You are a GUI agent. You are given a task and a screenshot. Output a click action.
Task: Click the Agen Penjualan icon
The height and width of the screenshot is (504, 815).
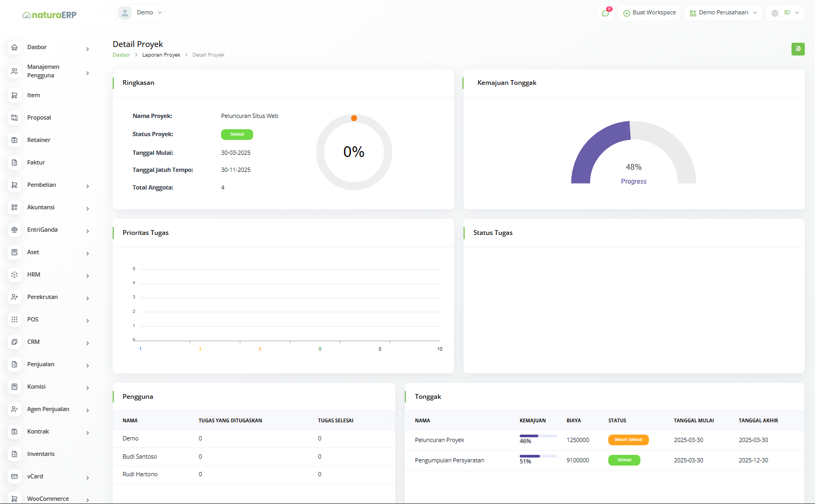[x=14, y=409]
